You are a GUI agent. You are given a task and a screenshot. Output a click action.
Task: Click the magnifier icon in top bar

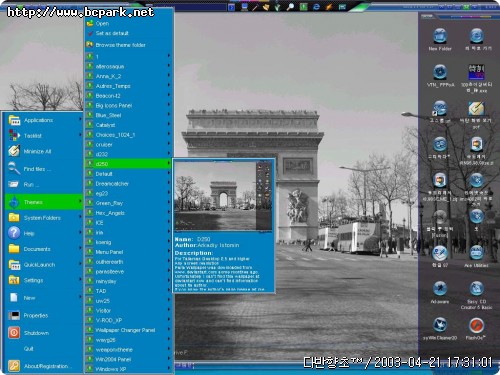(290, 7)
